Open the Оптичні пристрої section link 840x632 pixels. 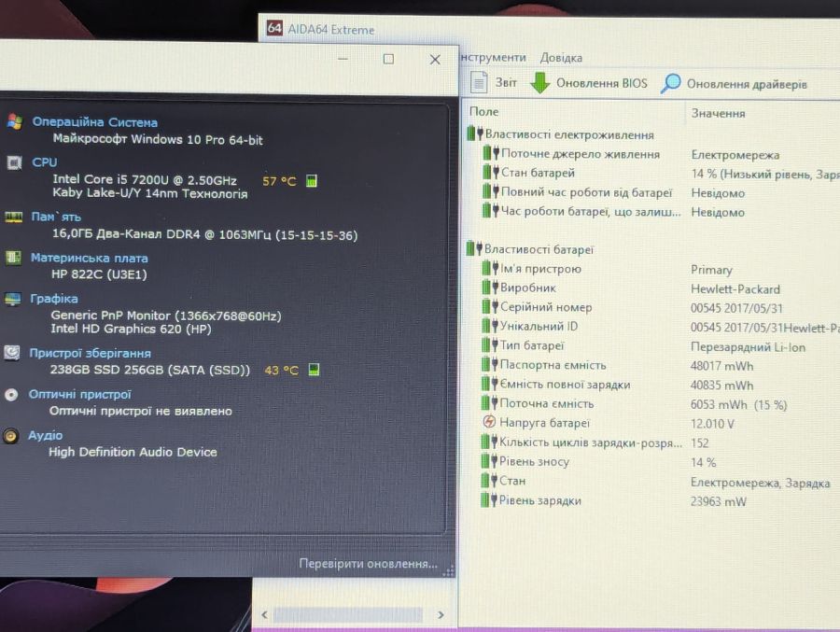tap(80, 394)
